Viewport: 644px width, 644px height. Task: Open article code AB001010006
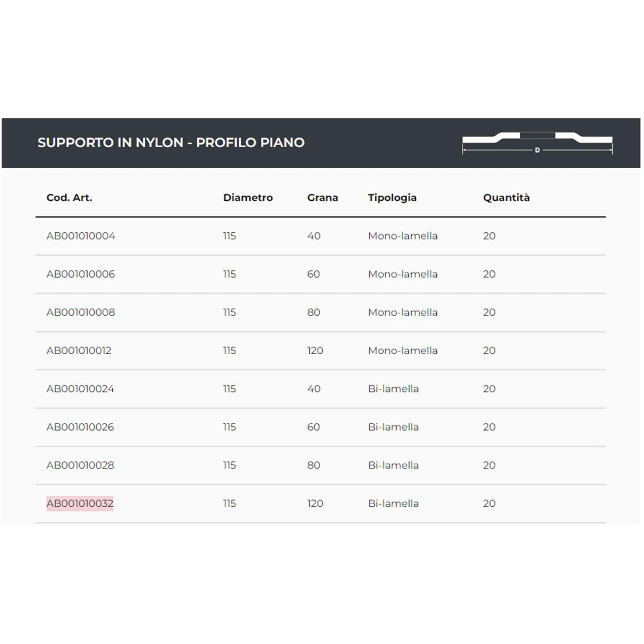(x=80, y=274)
